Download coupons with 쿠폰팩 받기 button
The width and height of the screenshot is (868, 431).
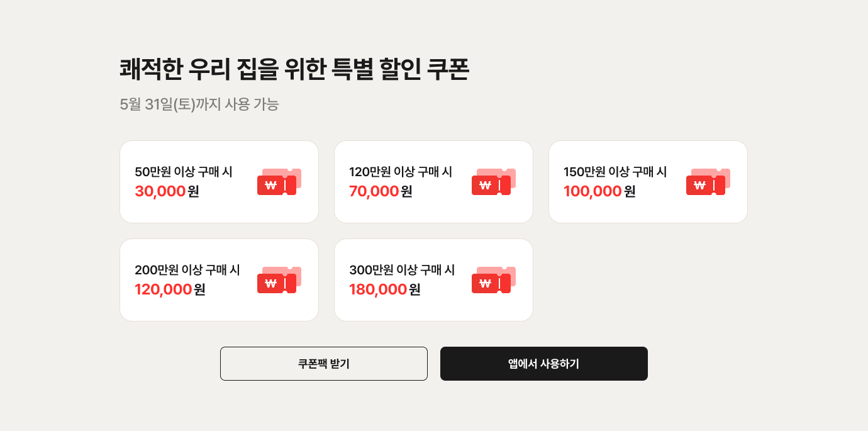(x=324, y=364)
